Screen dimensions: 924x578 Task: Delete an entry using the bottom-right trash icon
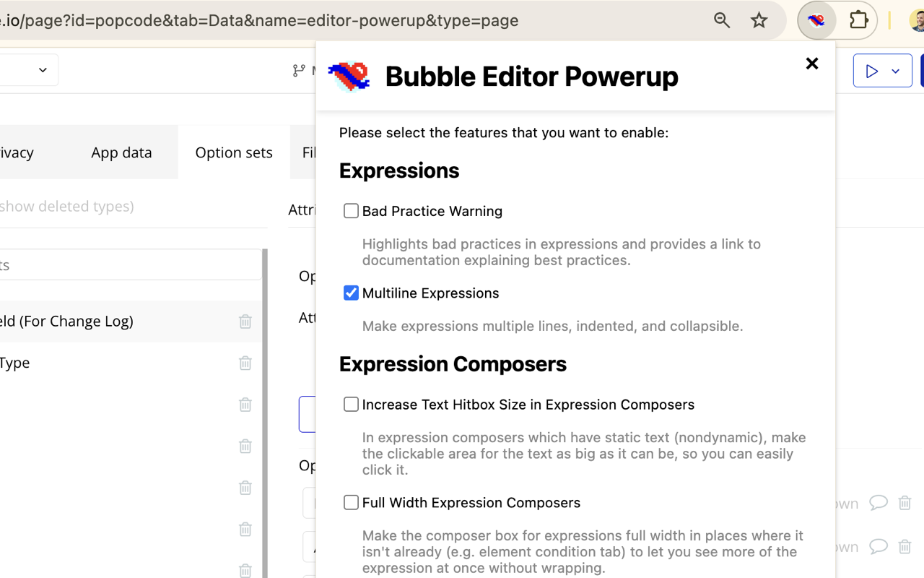pyautogui.click(x=905, y=547)
